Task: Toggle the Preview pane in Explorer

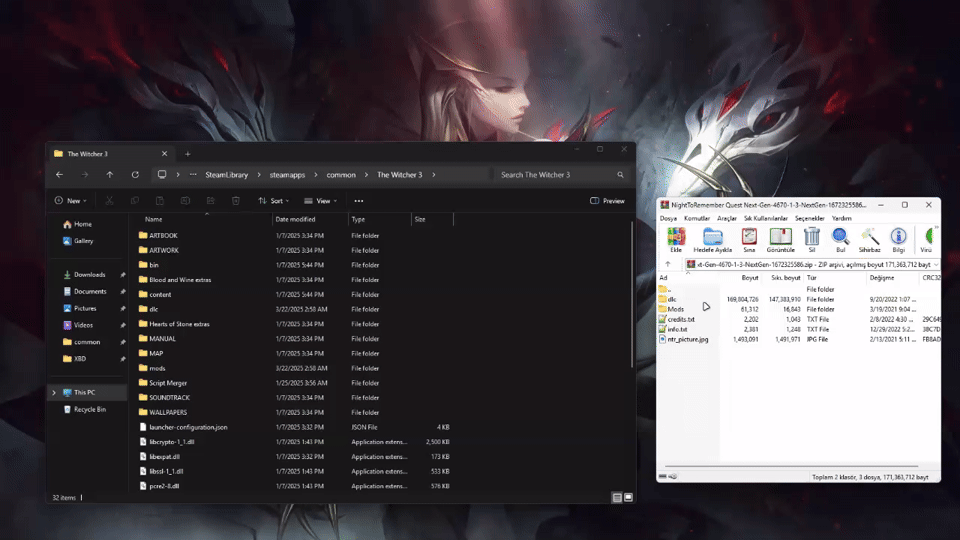Action: [607, 201]
